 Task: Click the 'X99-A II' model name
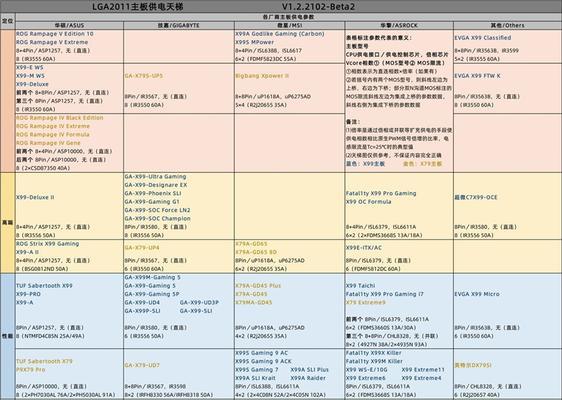(27, 252)
